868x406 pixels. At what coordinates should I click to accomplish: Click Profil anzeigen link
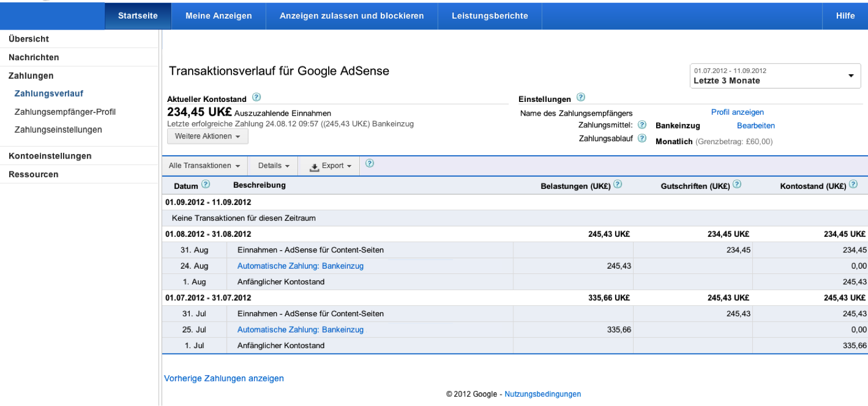[x=737, y=112]
